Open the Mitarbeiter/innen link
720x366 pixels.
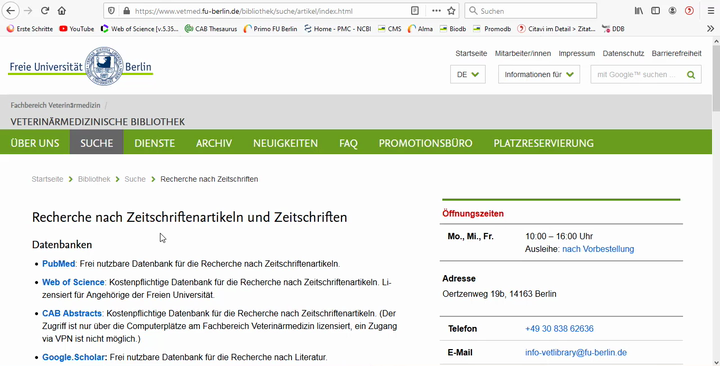point(523,53)
